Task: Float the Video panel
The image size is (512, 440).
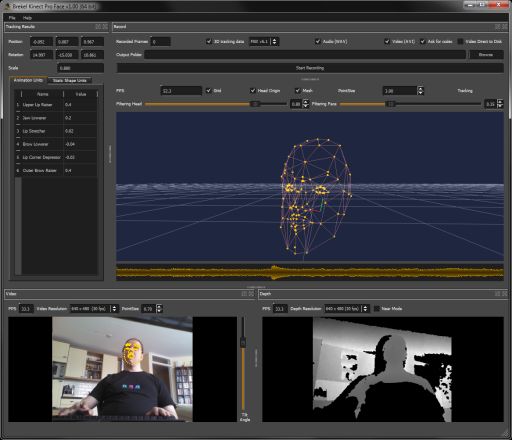Action: point(244,294)
